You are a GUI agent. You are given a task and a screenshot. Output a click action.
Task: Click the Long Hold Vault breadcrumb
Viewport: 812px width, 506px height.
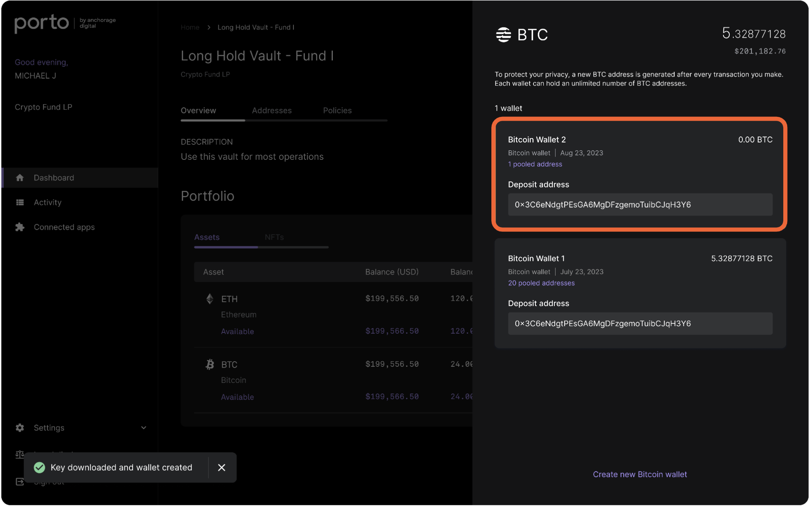[256, 28]
